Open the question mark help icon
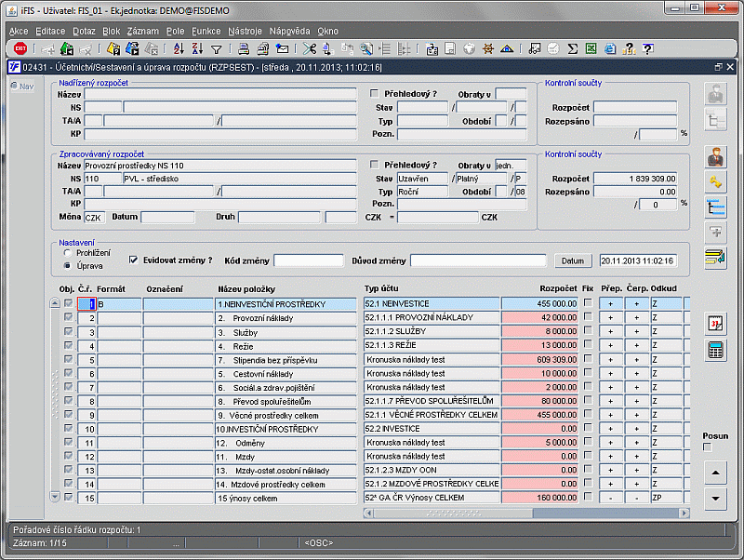Screen dimensions: 744x560 pos(647,48)
